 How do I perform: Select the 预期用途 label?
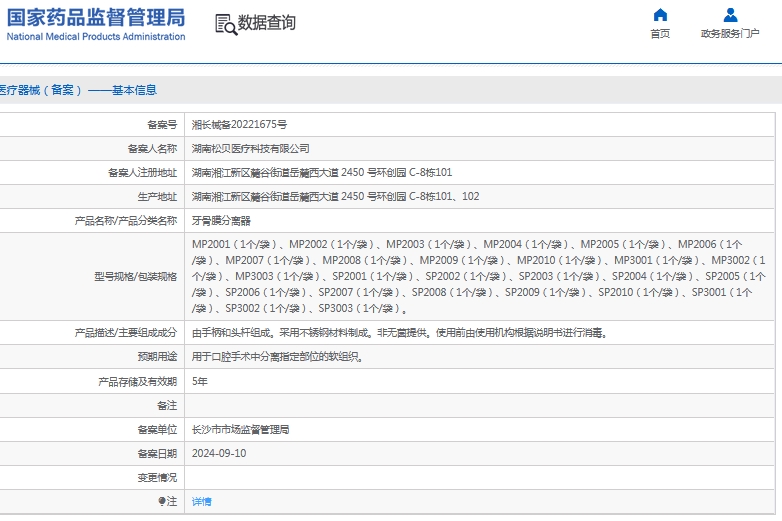[157, 356]
